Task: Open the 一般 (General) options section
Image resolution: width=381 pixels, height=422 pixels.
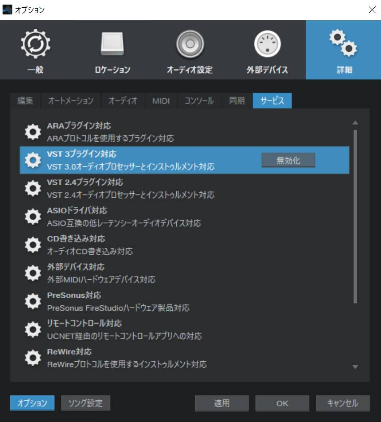Action: pyautogui.click(x=36, y=50)
